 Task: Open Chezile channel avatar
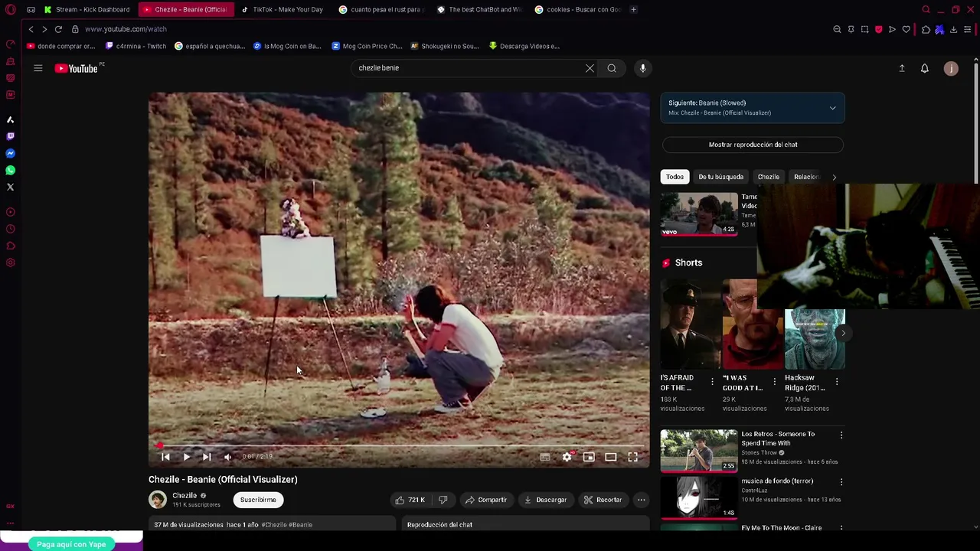pyautogui.click(x=158, y=500)
